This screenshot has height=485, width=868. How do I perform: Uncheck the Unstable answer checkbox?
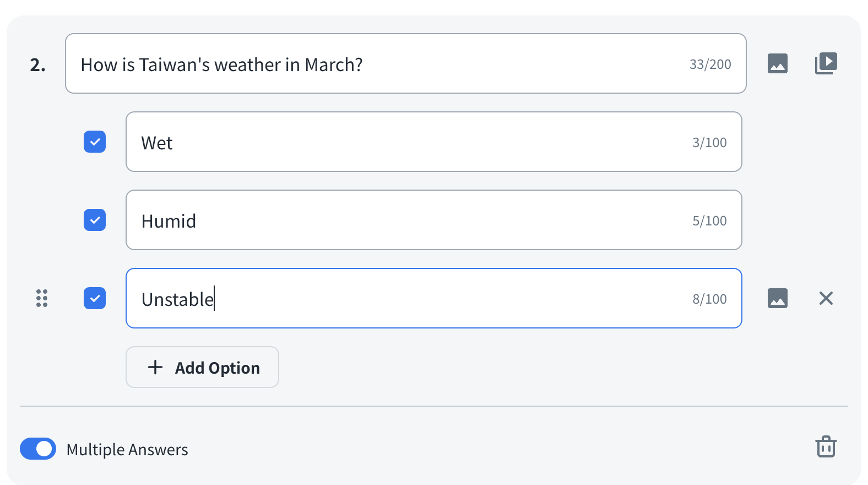95,298
